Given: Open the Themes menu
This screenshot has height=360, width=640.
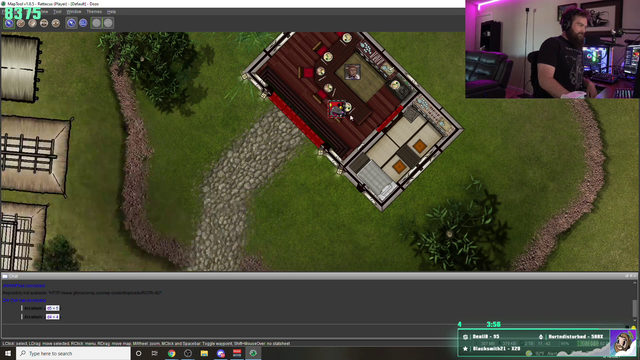Looking at the screenshot, I should pos(94,12).
